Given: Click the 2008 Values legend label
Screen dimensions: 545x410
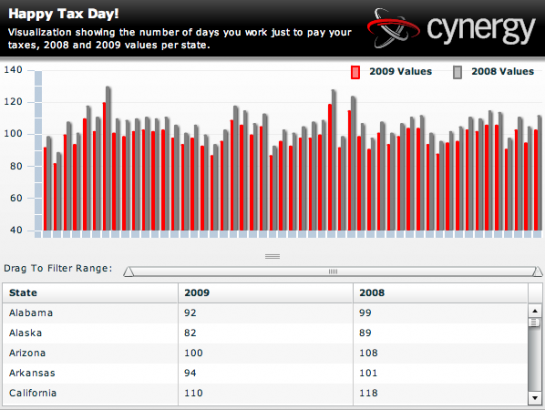Looking at the screenshot, I should coord(503,72).
